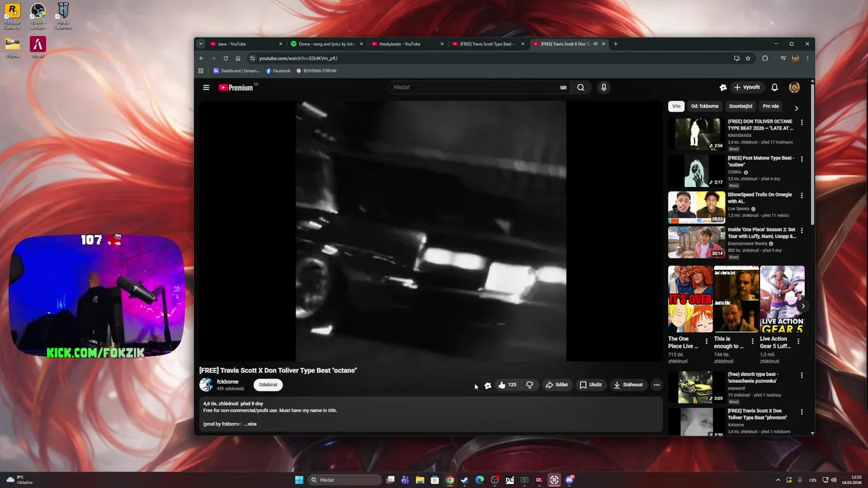The image size is (868, 488).
Task: Go to YouTube Premium home logo
Action: point(236,87)
